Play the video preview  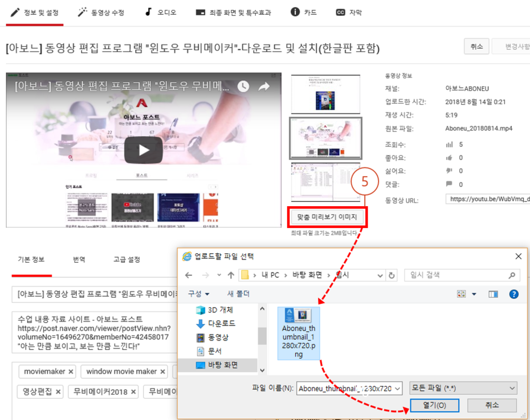click(x=144, y=150)
